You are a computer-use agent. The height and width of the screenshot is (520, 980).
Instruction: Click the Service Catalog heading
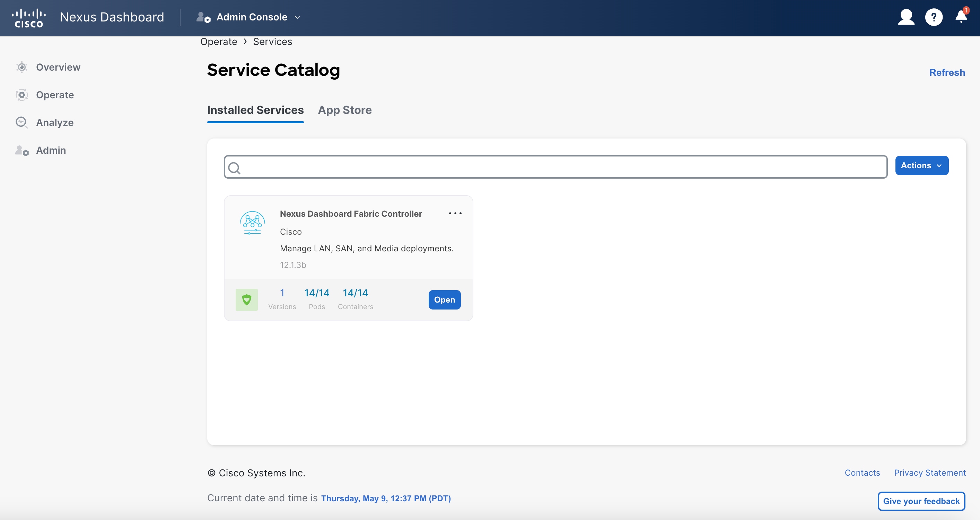(273, 70)
